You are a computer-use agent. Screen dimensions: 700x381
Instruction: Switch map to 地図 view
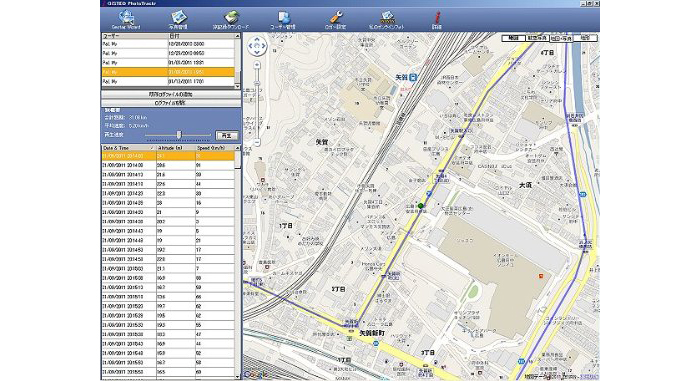click(x=513, y=38)
